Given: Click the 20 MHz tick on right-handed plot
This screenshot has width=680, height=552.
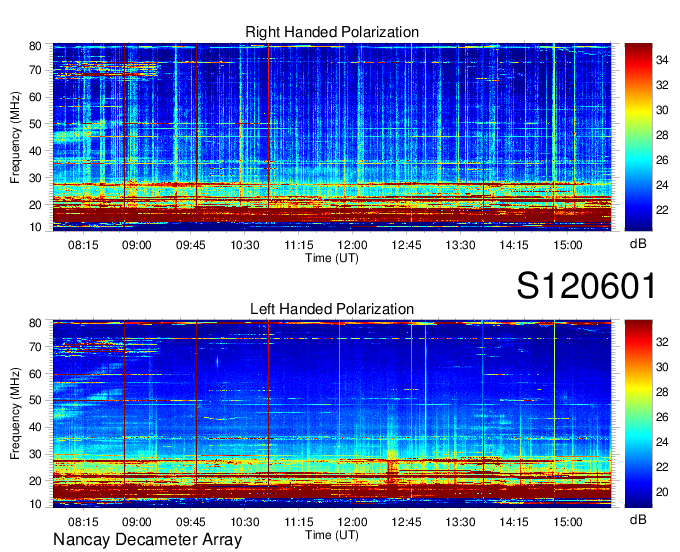Looking at the screenshot, I should [35, 205].
